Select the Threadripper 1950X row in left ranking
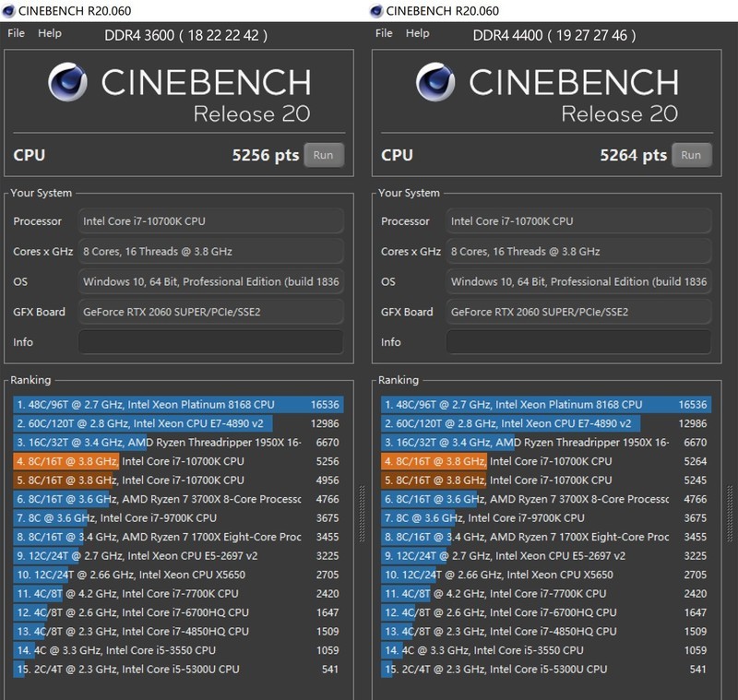 [x=177, y=442]
